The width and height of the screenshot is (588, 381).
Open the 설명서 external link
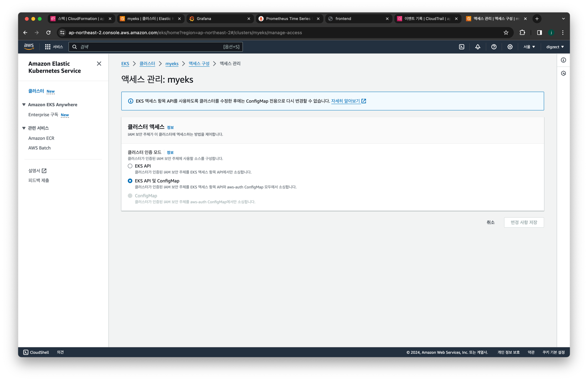37,171
